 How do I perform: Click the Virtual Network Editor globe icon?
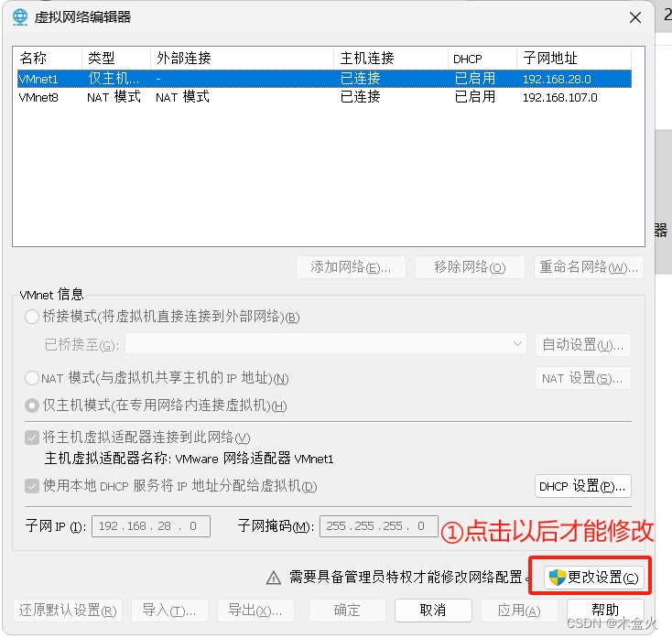(20, 17)
